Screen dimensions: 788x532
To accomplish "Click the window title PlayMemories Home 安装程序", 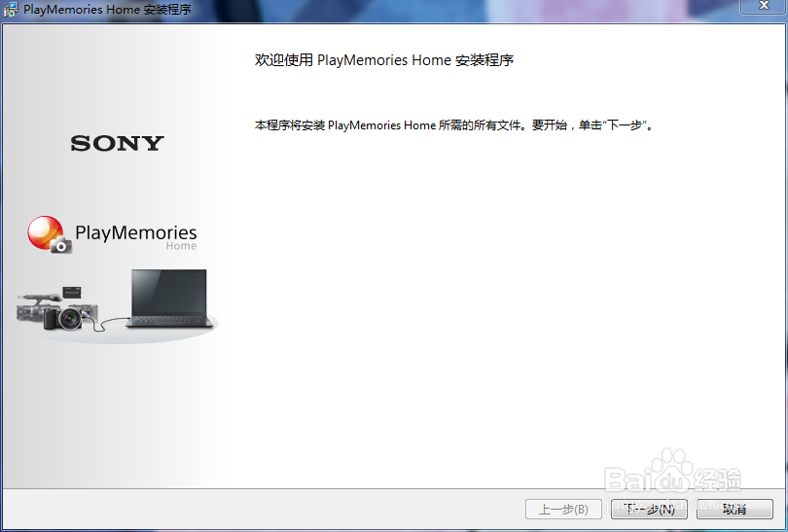I will coord(107,10).
